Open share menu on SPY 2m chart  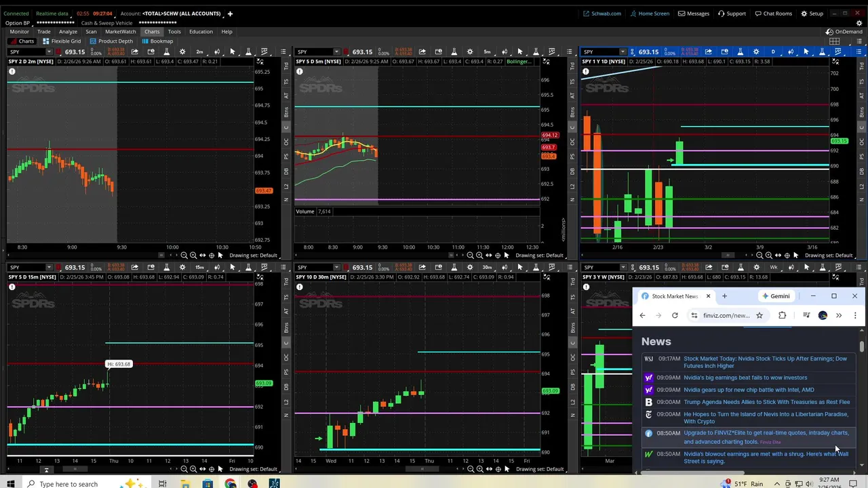click(x=134, y=52)
